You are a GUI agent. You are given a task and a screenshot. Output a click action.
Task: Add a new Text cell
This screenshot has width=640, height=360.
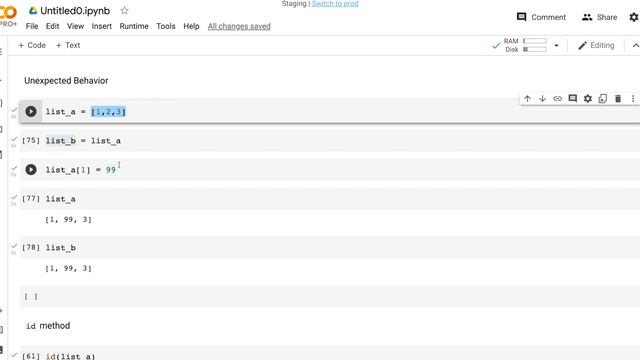[68, 45]
